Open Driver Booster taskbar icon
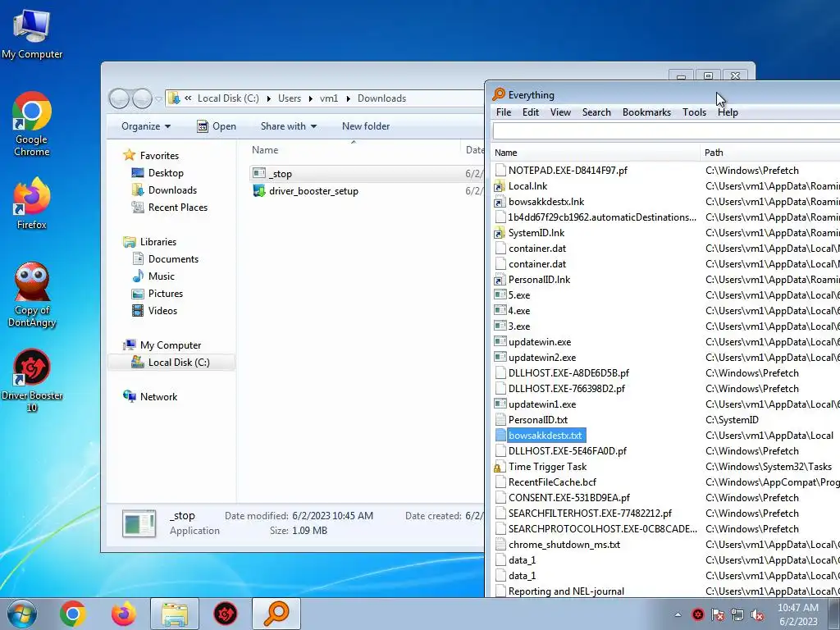The width and height of the screenshot is (840, 630). pos(226,614)
